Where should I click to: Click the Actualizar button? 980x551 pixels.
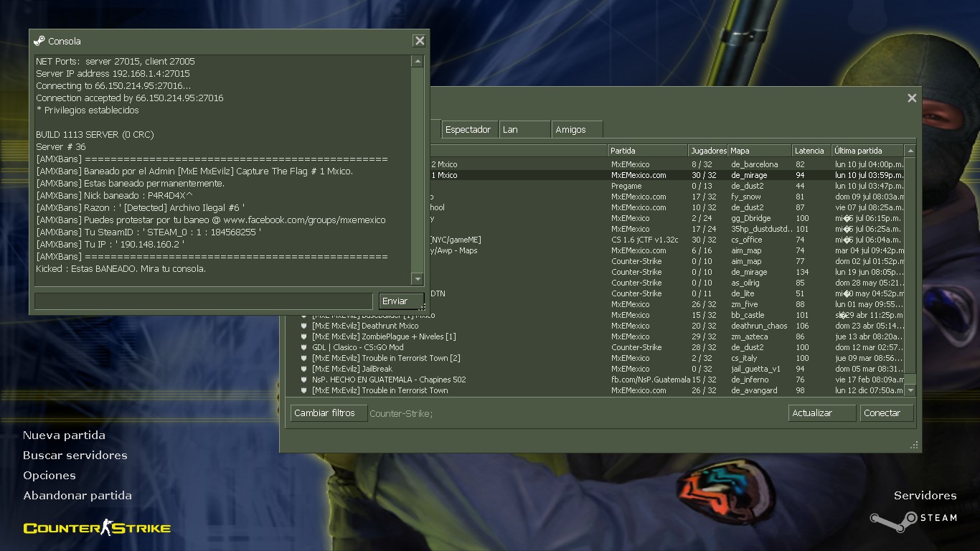pos(821,413)
